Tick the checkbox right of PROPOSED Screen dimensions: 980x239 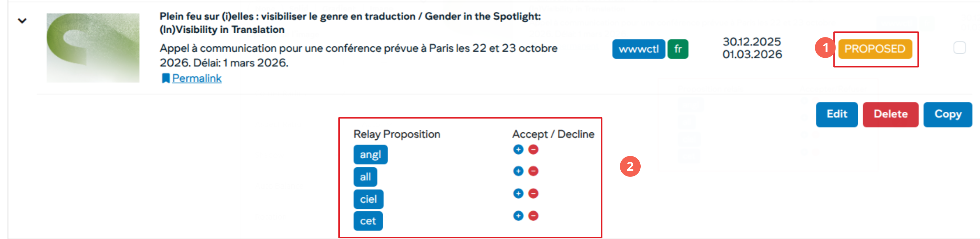pos(959,48)
